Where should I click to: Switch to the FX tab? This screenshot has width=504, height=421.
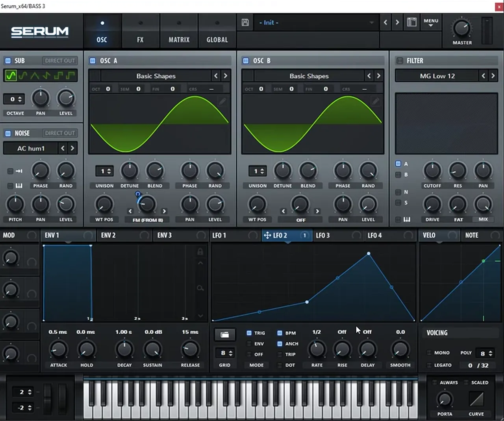(x=140, y=31)
